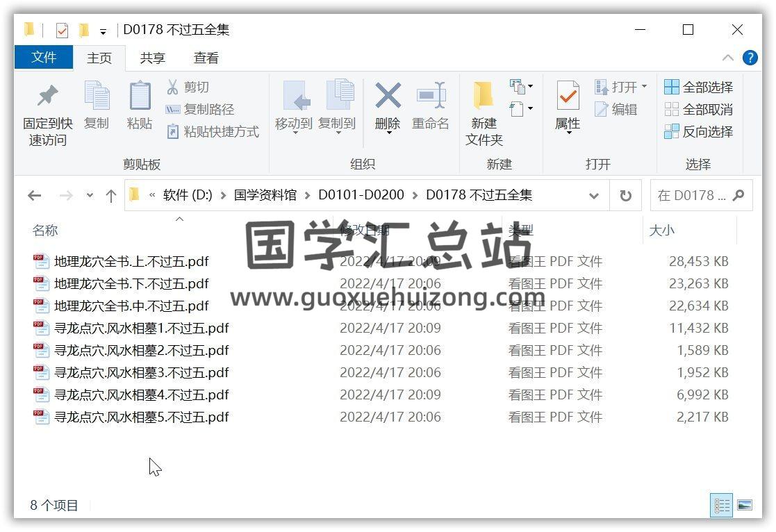Click the Copy (复制) ribbon icon
This screenshot has height=532, width=776.
click(x=97, y=95)
